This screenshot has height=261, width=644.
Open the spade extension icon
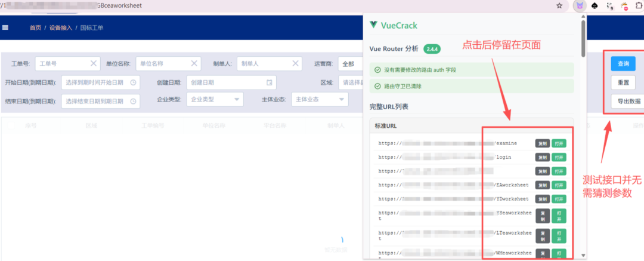(x=595, y=6)
